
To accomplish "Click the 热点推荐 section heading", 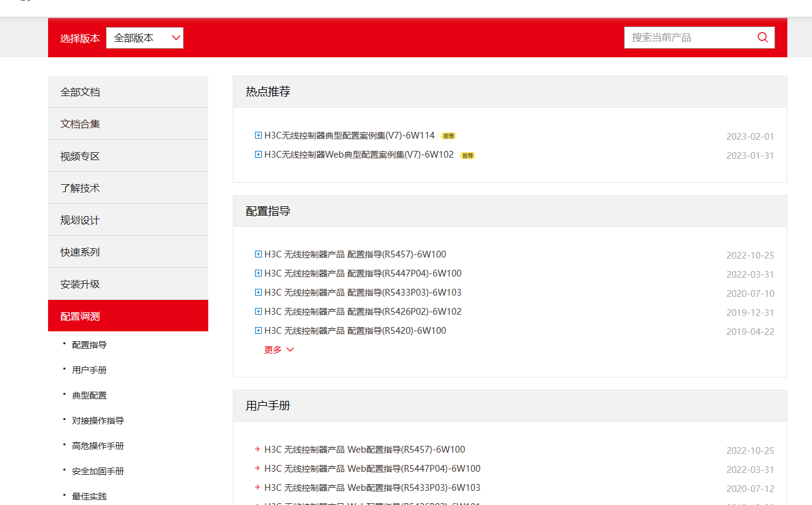I will click(x=268, y=92).
